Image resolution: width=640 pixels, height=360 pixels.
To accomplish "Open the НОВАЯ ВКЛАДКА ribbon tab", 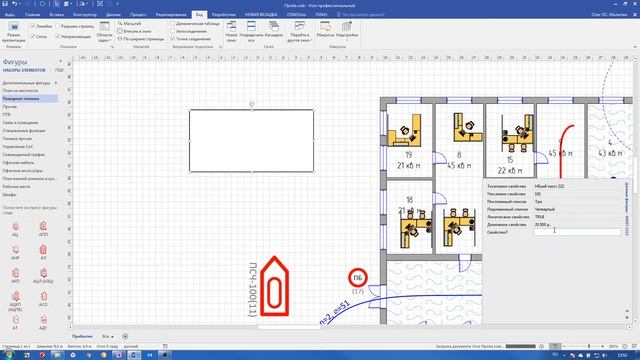I will pos(261,14).
